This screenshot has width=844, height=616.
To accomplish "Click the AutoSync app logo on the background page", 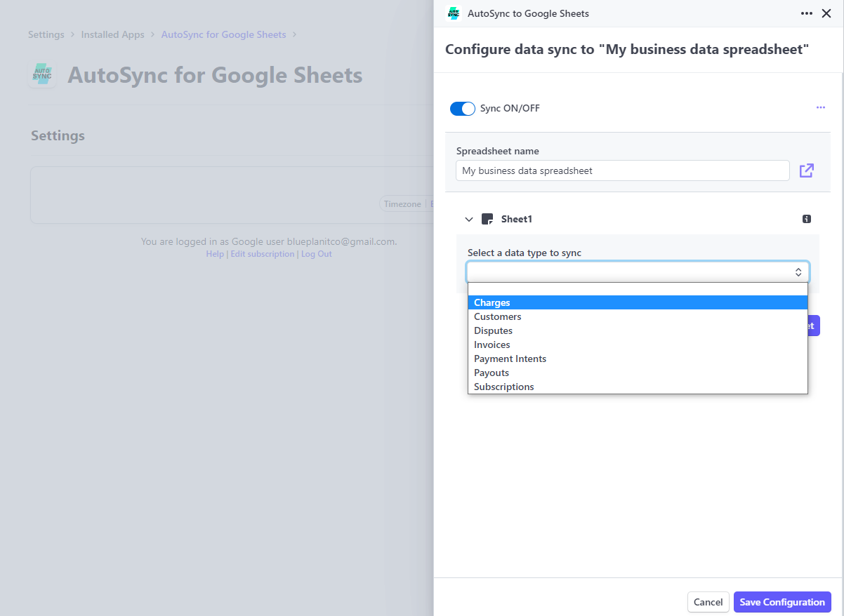I will (x=43, y=74).
